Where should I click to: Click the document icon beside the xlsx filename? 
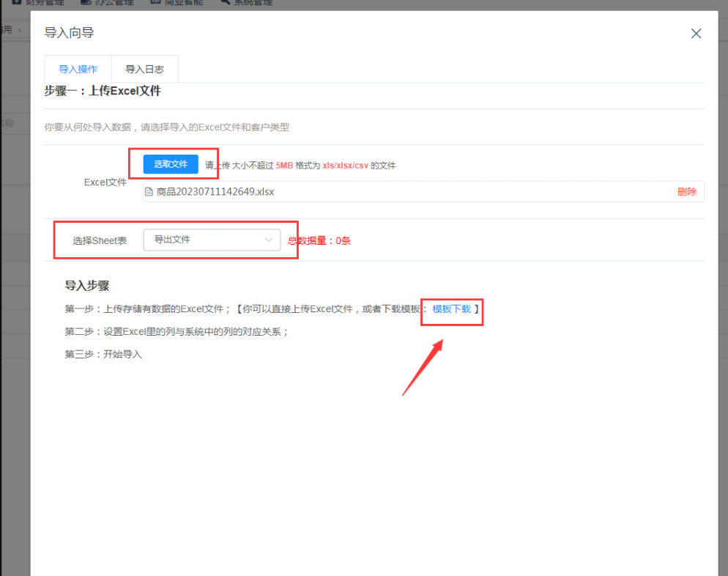point(149,191)
